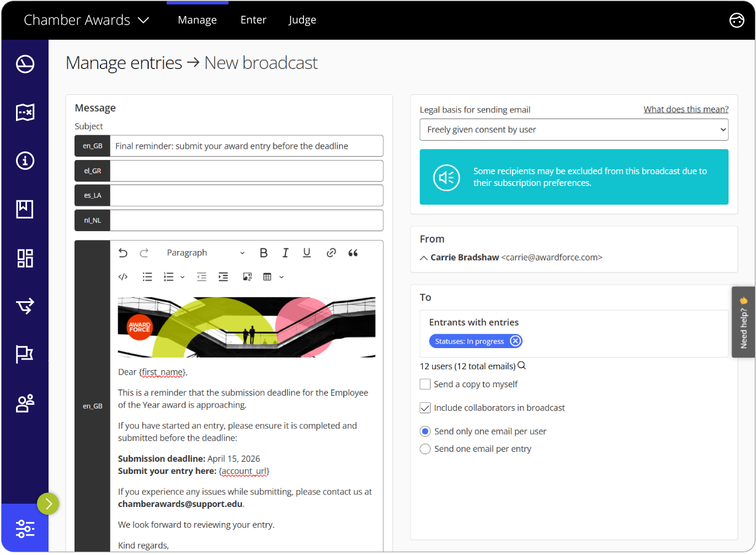Toggle italic text formatting
Image resolution: width=756 pixels, height=555 pixels.
point(285,253)
